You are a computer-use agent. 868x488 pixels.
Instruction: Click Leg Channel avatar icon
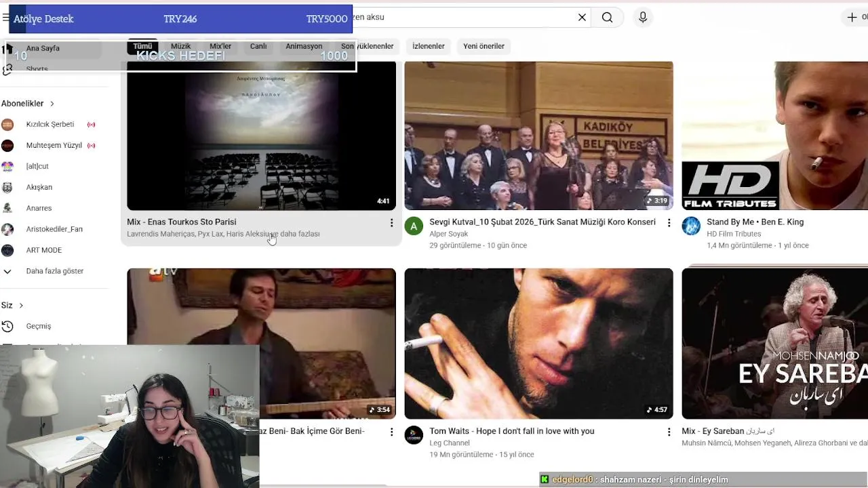click(x=414, y=434)
